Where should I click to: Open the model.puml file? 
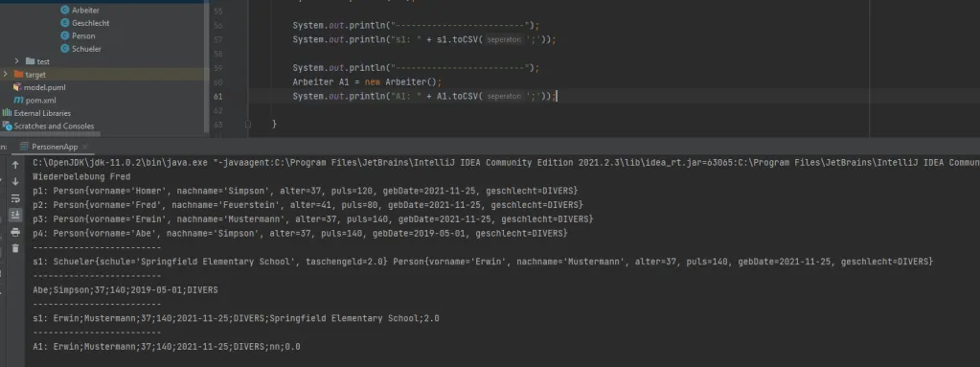pyautogui.click(x=45, y=87)
